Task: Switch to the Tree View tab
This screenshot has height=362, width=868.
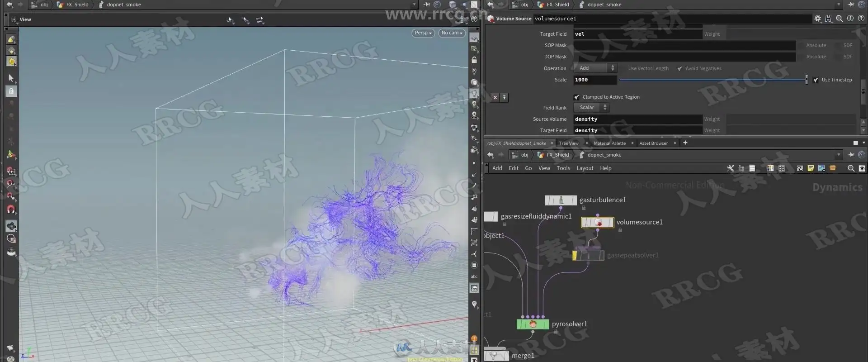Action: [569, 143]
